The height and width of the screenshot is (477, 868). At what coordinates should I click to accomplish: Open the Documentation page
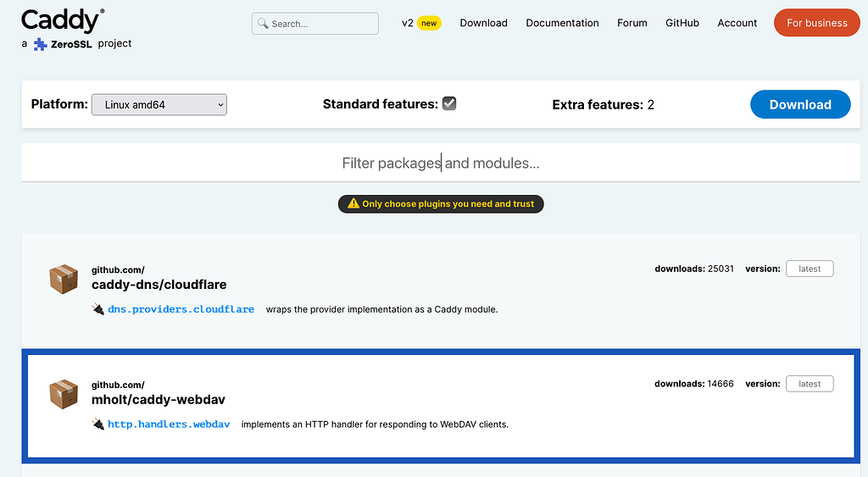click(562, 23)
